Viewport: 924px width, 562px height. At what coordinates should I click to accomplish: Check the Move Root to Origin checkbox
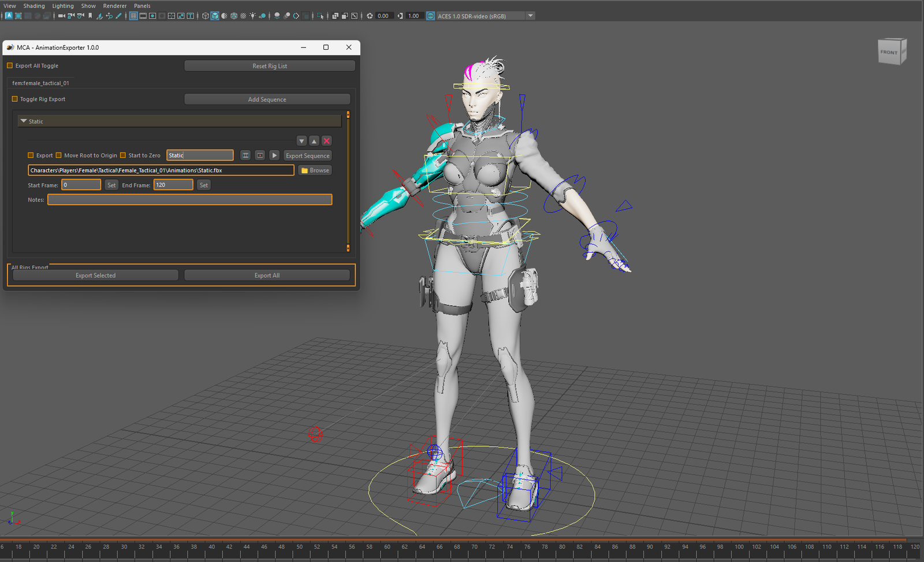58,155
